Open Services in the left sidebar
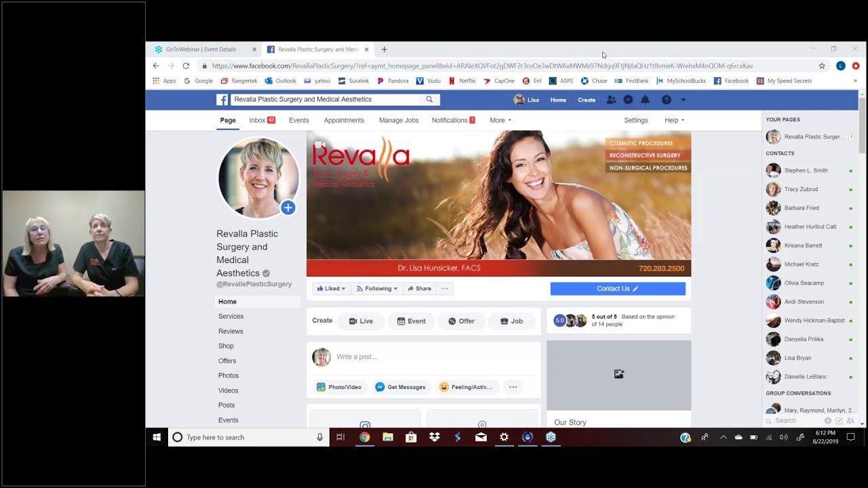Viewport: 868px width, 488px height. tap(231, 317)
